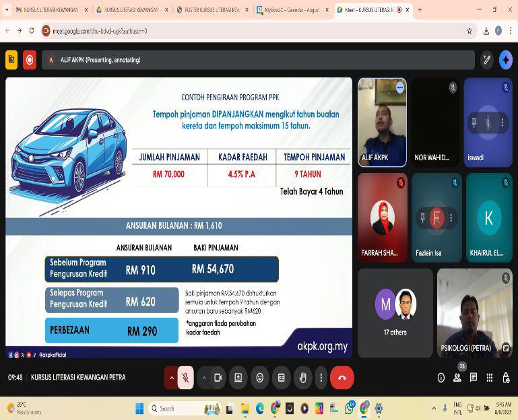
Task: Show the people participants panel
Action: tap(457, 378)
